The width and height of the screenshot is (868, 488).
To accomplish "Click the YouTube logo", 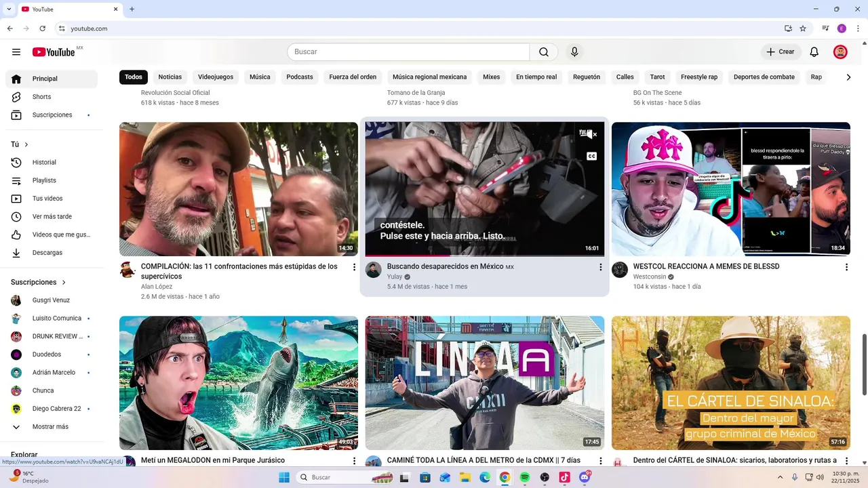I will 54,52.
